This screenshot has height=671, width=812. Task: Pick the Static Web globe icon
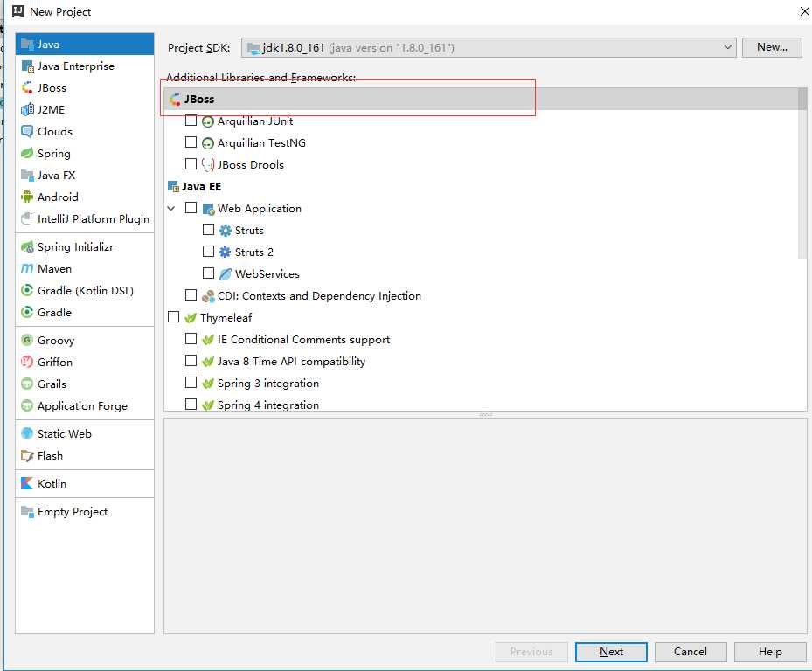(x=27, y=433)
